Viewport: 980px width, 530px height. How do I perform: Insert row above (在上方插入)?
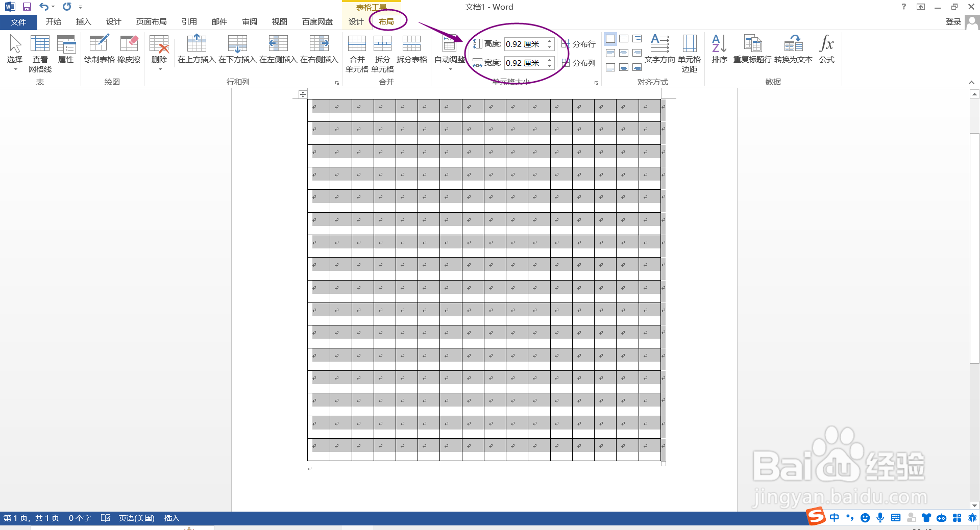(x=197, y=49)
